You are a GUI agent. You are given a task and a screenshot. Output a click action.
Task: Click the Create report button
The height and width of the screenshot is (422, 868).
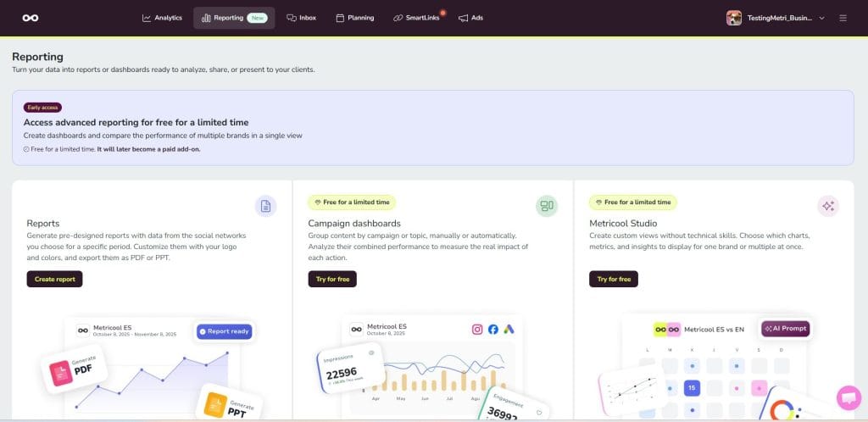coord(54,279)
